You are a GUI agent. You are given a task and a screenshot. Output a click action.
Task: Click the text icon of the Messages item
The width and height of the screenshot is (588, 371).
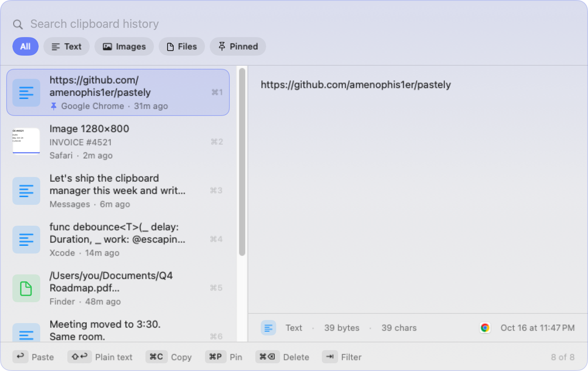click(x=26, y=191)
